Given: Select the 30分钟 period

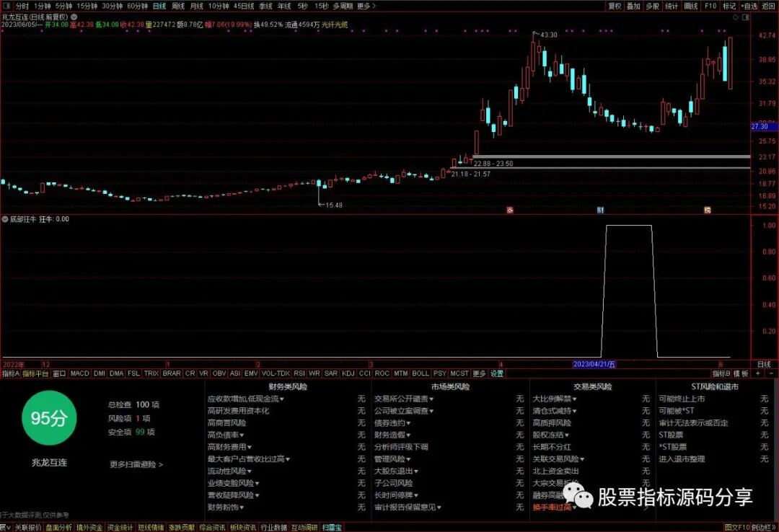Looking at the screenshot, I should click(x=113, y=6).
